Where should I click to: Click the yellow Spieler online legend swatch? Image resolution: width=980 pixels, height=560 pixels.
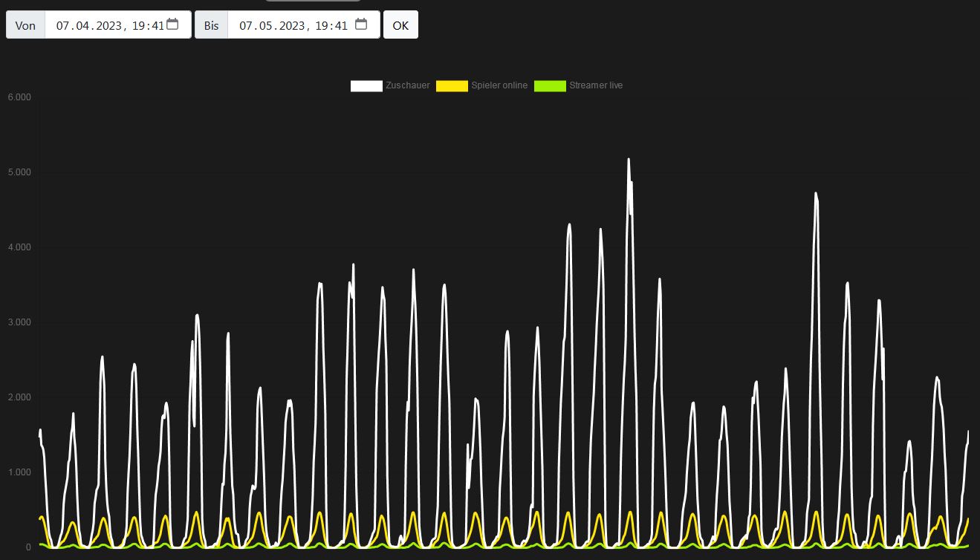pos(452,85)
